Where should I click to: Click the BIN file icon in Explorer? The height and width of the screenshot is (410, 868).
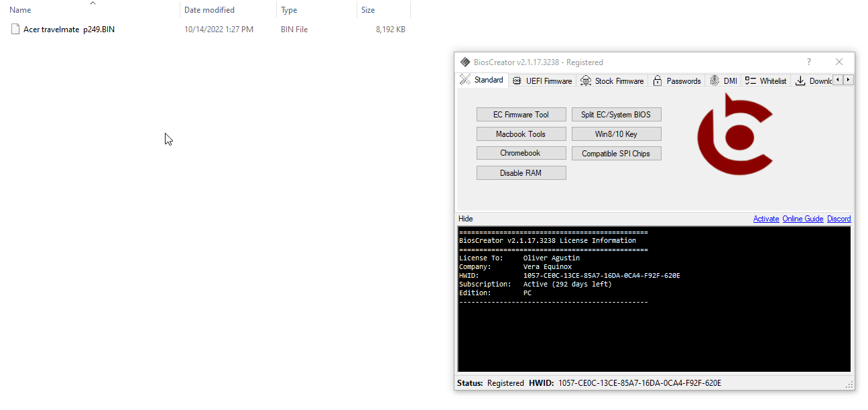tap(15, 30)
